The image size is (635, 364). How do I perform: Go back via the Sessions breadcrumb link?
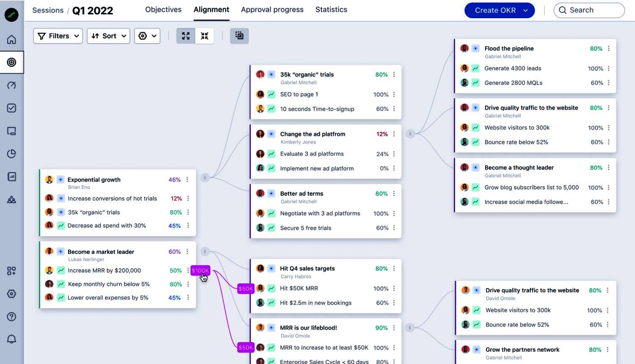[x=48, y=10]
